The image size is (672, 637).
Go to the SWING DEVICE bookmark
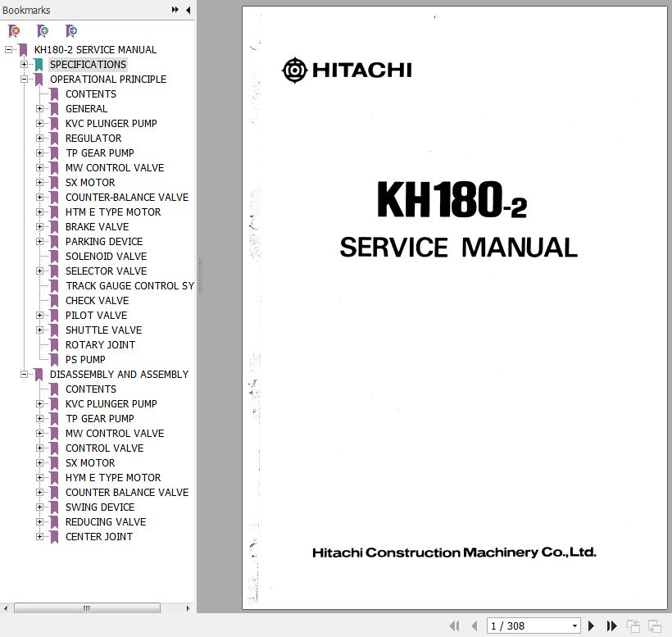(100, 507)
